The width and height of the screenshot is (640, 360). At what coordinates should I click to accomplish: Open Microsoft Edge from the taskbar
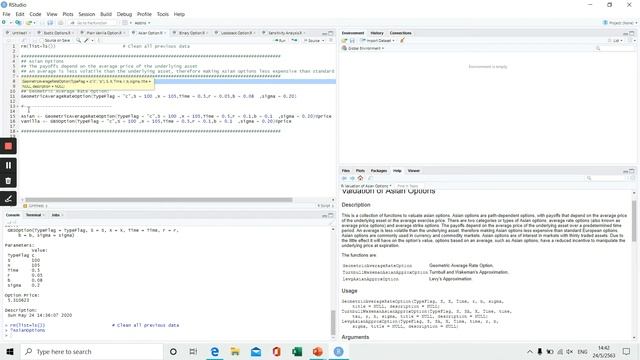[x=215, y=351]
